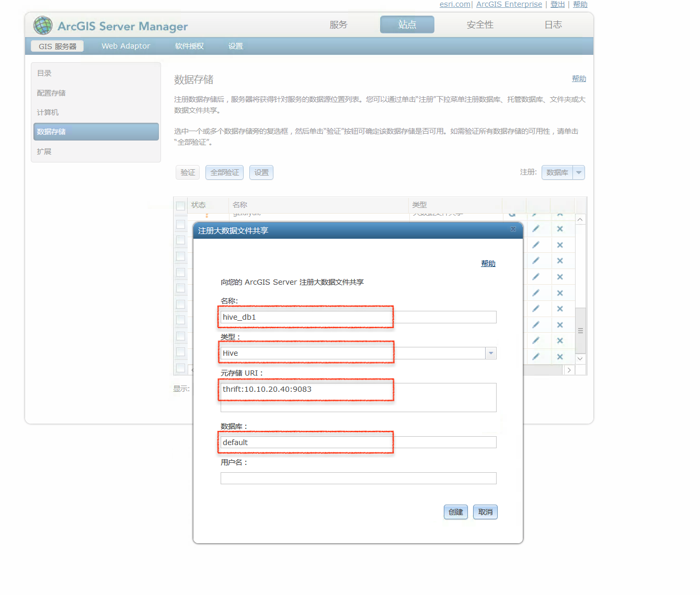Click the top-right 帮助 link in the header bar
Screen dimensions: 700x595
[x=580, y=4]
